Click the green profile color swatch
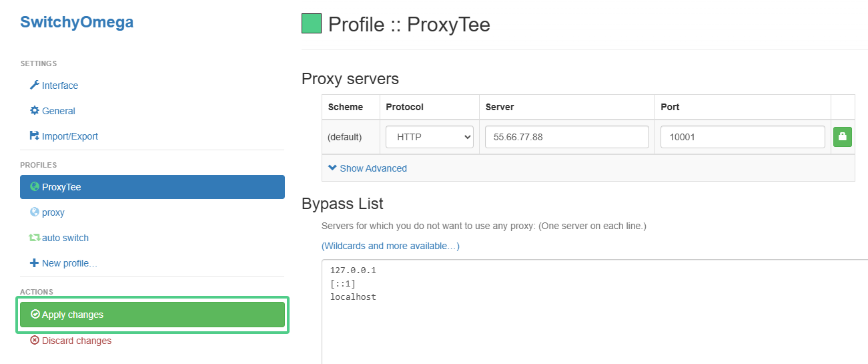The height and width of the screenshot is (364, 868). [312, 24]
